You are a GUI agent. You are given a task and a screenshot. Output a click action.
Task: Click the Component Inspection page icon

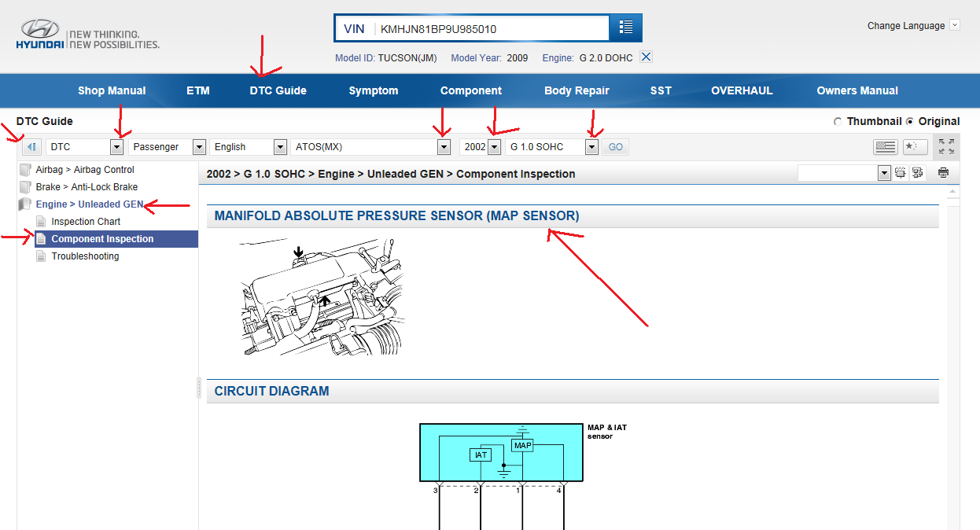[42, 239]
